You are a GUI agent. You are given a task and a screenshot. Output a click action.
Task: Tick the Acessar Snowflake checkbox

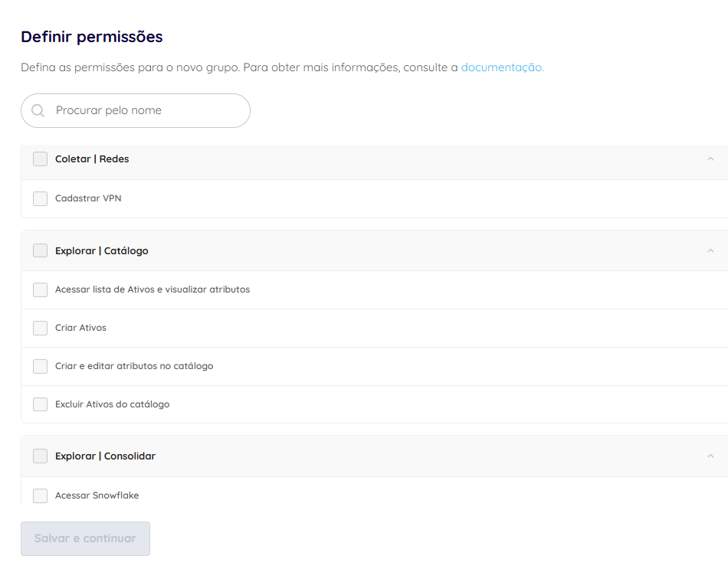(41, 495)
